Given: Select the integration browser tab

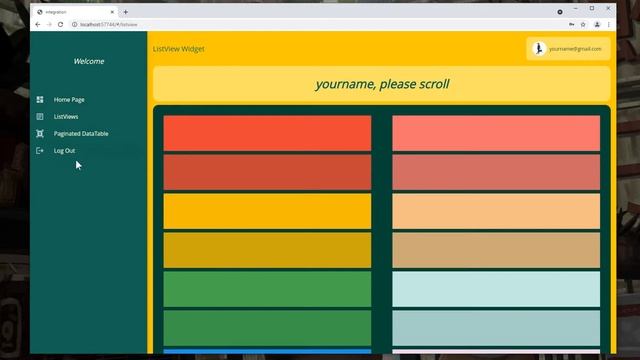Looking at the screenshot, I should pos(76,12).
